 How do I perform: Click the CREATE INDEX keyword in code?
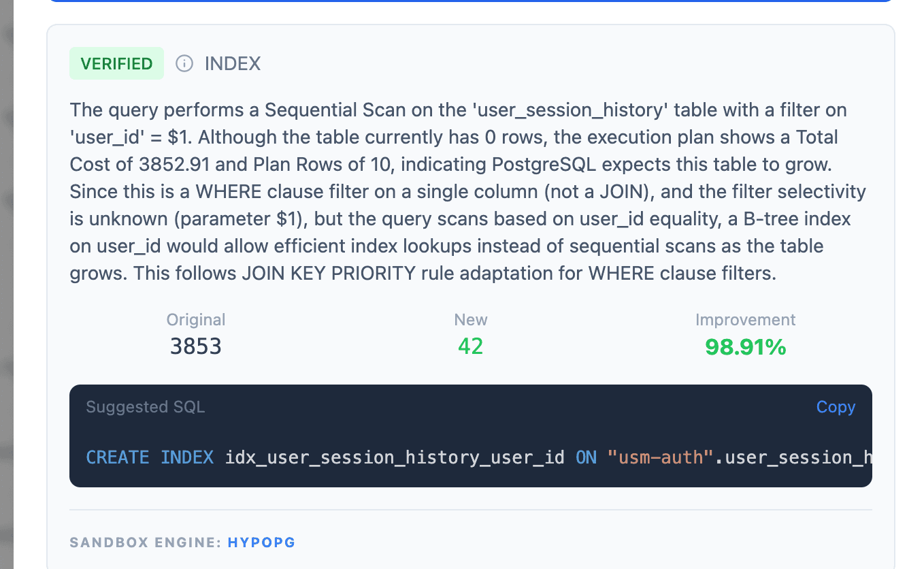point(150,457)
